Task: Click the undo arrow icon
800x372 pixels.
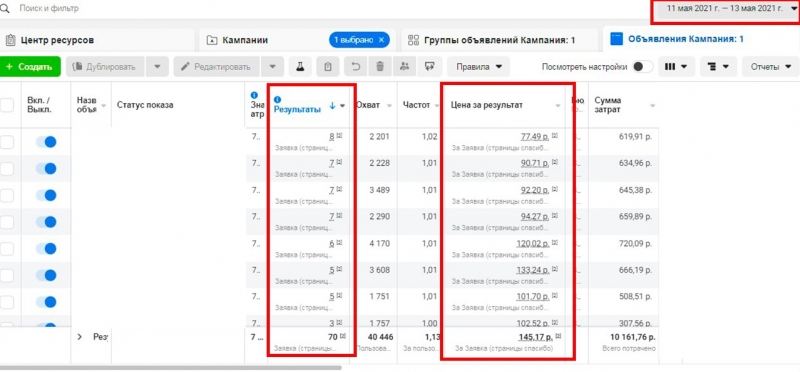Action: point(355,67)
